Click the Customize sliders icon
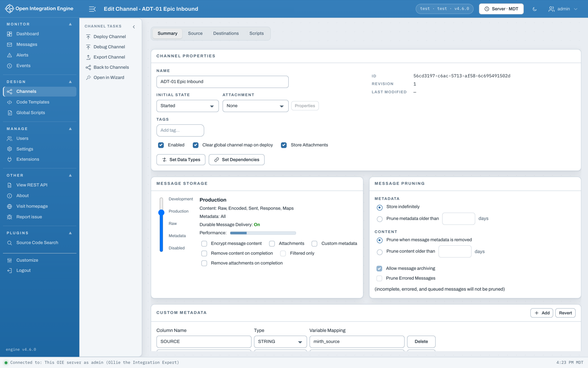 (x=9, y=260)
